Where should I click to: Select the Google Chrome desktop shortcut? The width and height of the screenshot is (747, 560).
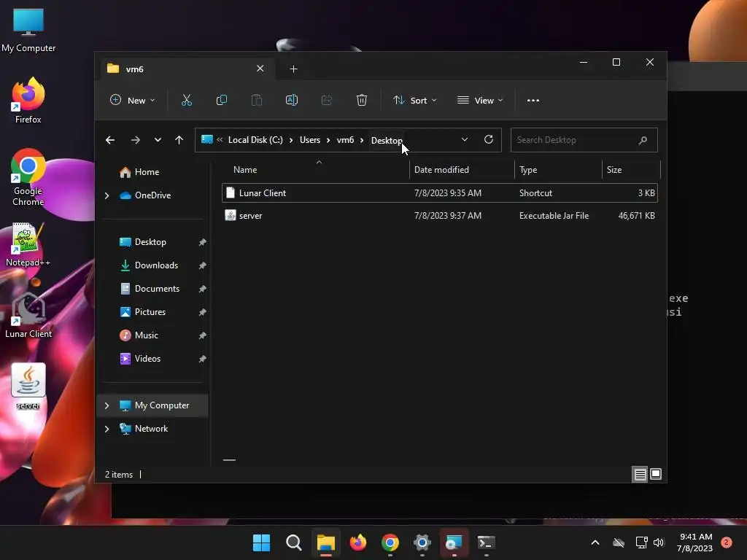28,177
